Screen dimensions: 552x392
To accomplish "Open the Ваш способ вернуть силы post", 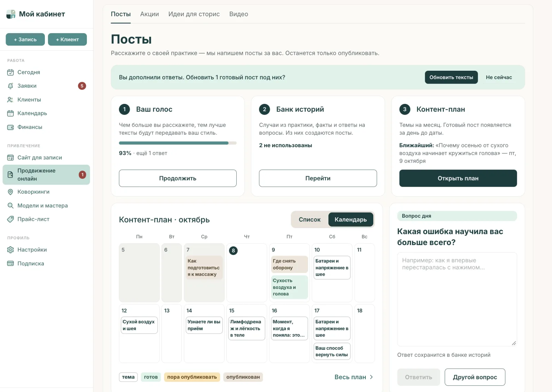I will 332,351.
